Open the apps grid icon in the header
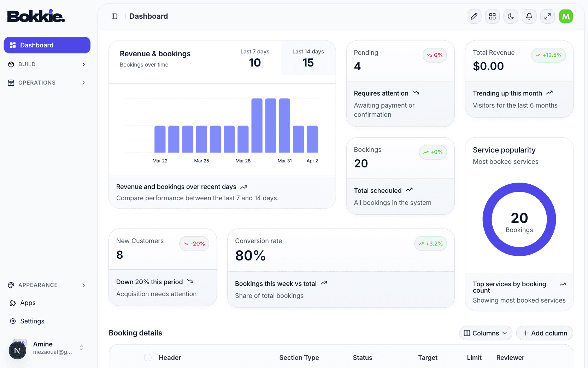588x368 pixels. point(492,16)
